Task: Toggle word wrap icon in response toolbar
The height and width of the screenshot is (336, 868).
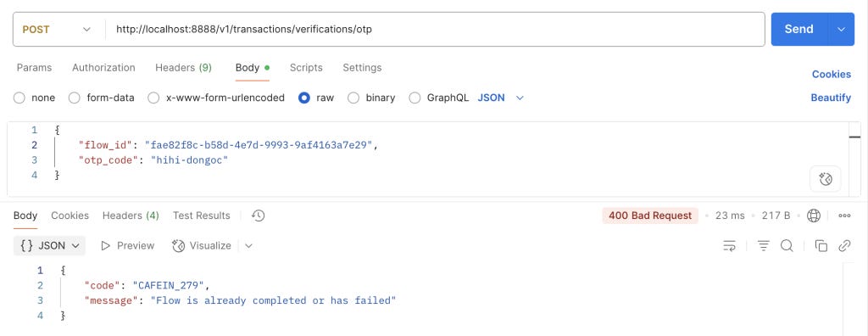Action: point(730,245)
